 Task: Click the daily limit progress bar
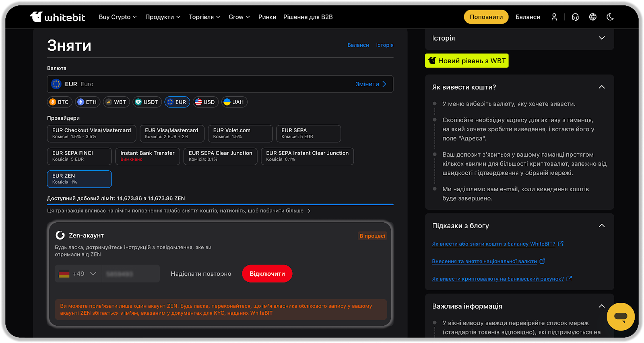(x=220, y=205)
